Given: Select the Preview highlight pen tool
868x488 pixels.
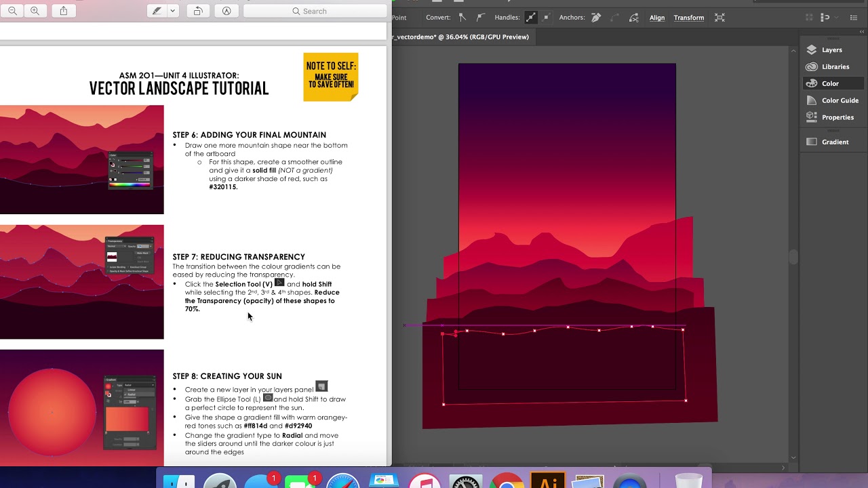Looking at the screenshot, I should (x=157, y=11).
